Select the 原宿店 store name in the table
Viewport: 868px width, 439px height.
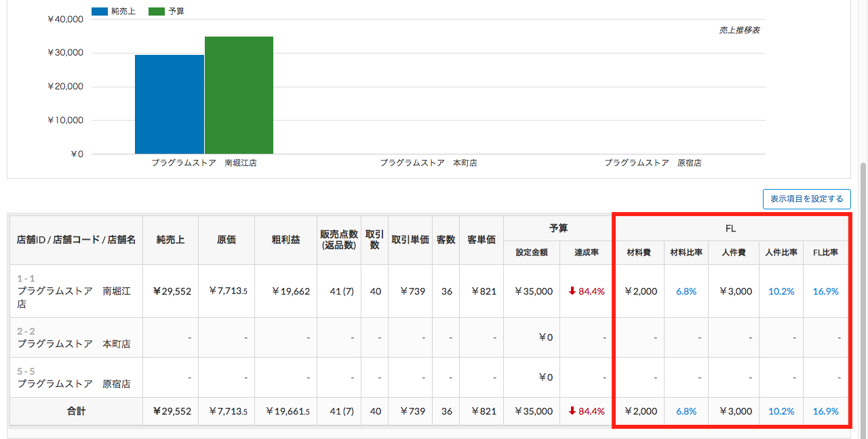pyautogui.click(x=74, y=383)
